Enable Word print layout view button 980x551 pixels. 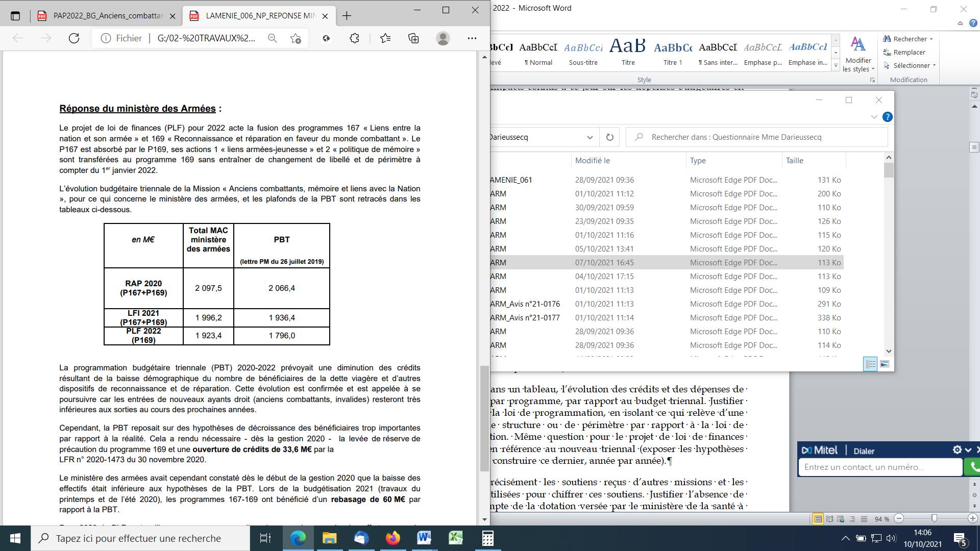tap(818, 519)
